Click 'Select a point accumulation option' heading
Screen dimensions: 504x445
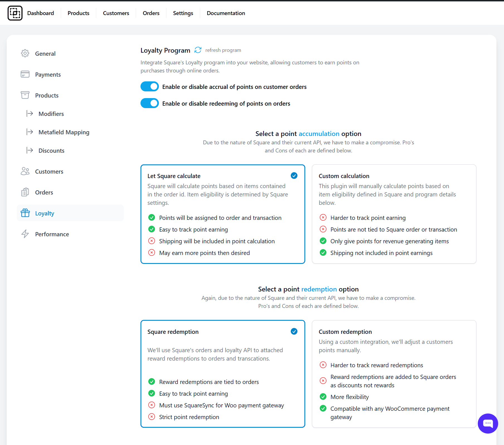click(308, 133)
